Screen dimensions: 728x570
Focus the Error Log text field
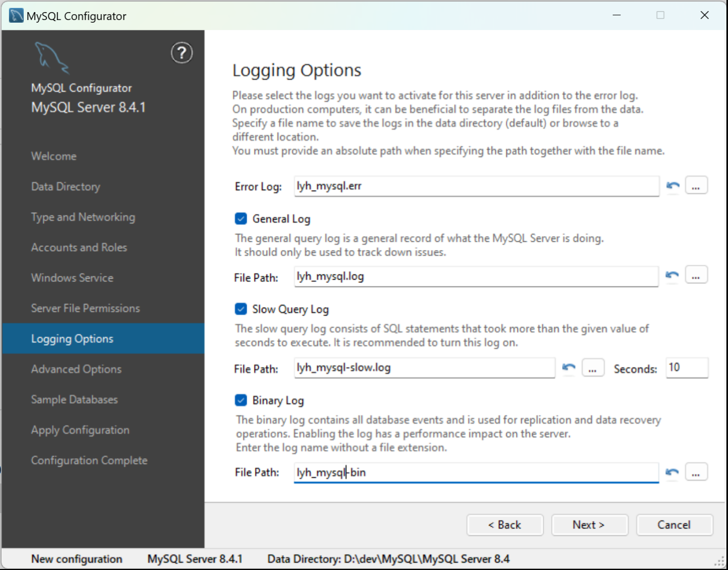475,186
